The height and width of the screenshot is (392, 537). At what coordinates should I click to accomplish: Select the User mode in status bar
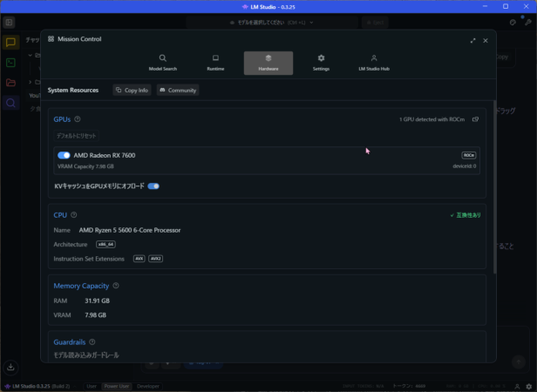tap(92, 386)
